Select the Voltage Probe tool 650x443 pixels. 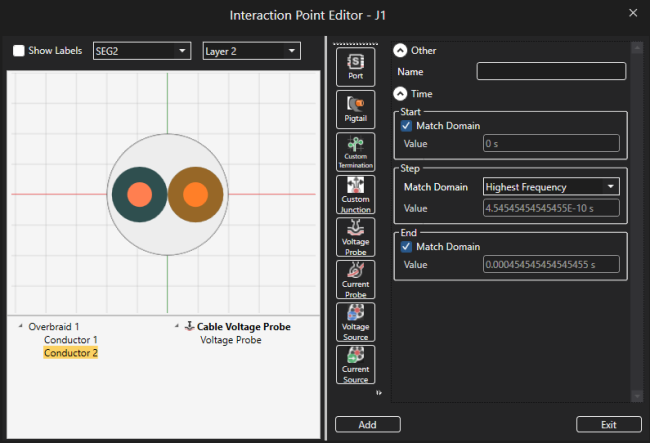(355, 237)
